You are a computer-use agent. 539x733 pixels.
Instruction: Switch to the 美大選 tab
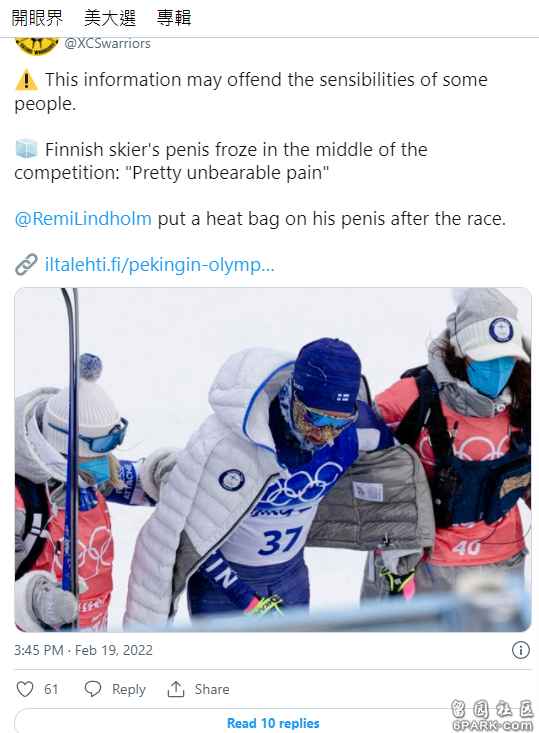[110, 18]
